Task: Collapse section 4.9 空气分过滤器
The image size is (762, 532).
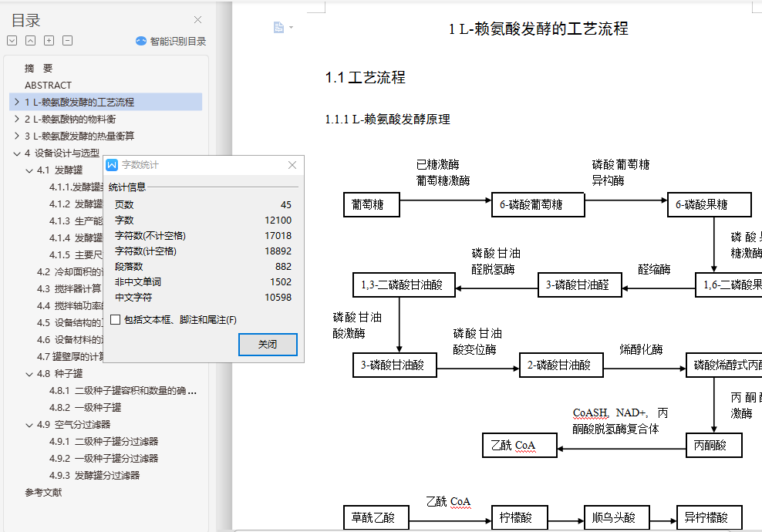Action: 29,425
